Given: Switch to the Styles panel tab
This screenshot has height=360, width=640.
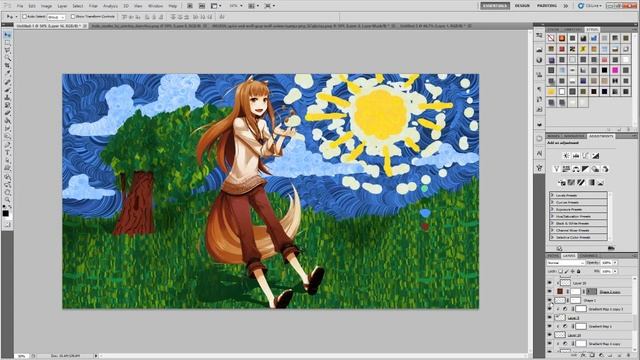Looking at the screenshot, I should pos(592,29).
